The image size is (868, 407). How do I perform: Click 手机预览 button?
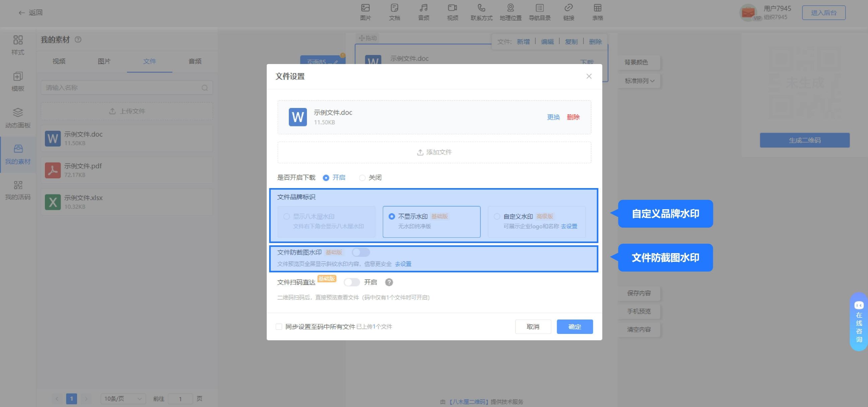639,311
